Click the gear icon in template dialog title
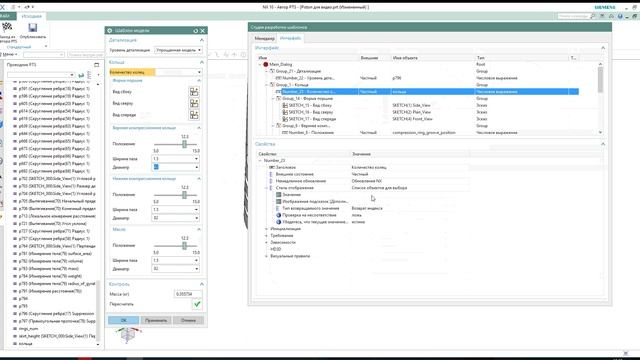 [x=109, y=31]
